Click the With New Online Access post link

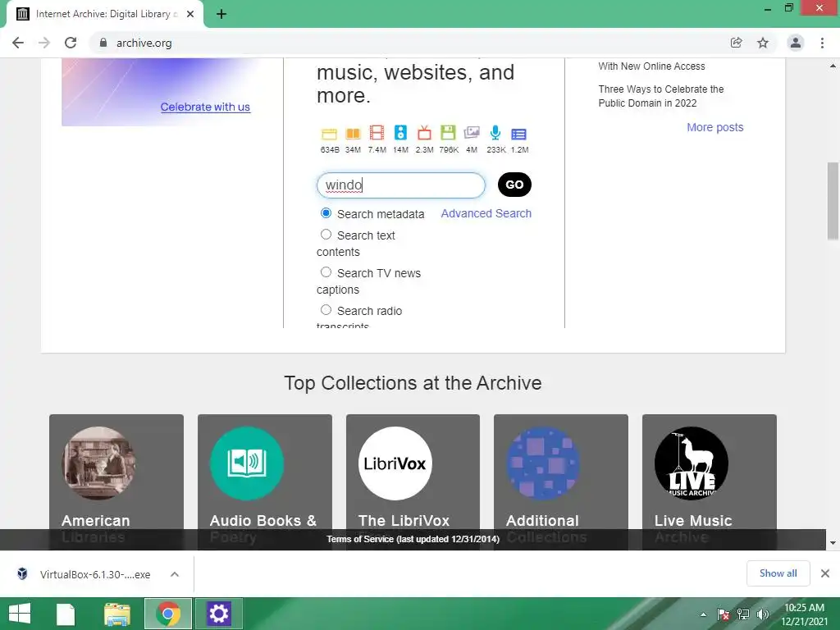point(651,66)
